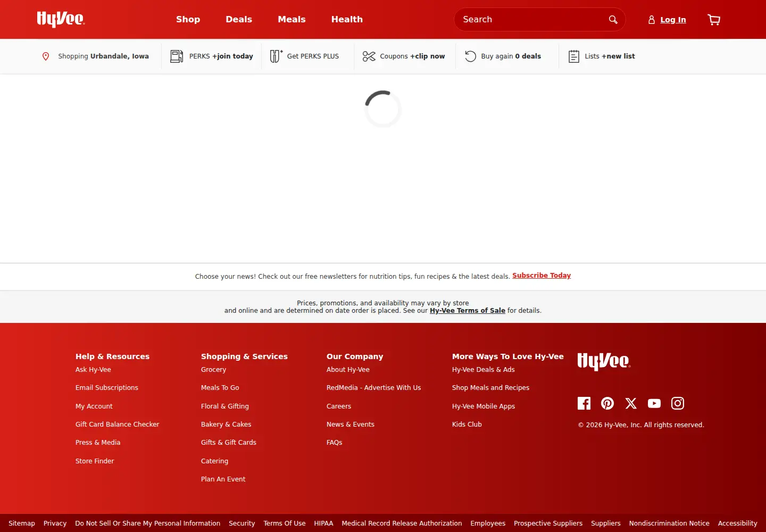Image resolution: width=766 pixels, height=532 pixels.
Task: Open the Health menu
Action: 347,19
